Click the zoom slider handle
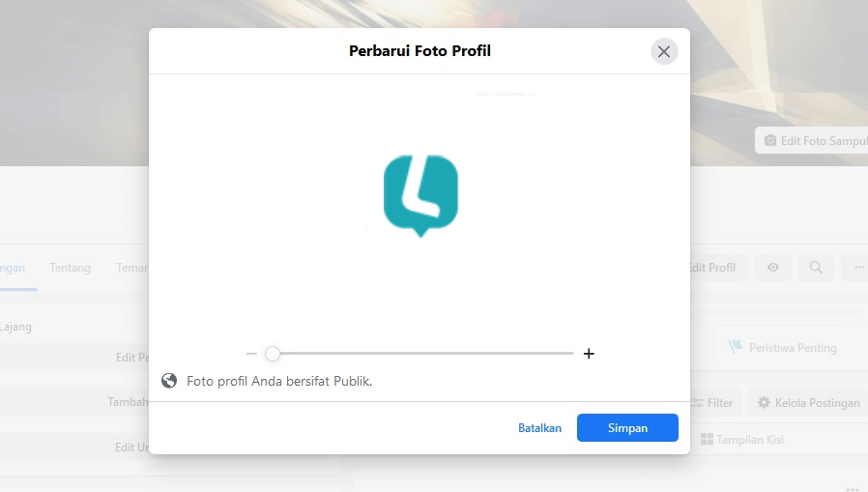This screenshot has width=868, height=492. pos(272,354)
